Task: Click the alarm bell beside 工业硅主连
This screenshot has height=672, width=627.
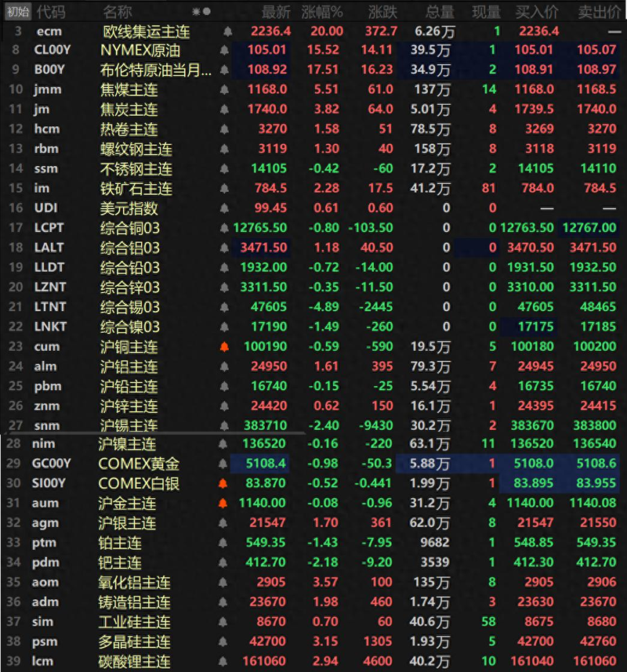Action: click(x=226, y=622)
